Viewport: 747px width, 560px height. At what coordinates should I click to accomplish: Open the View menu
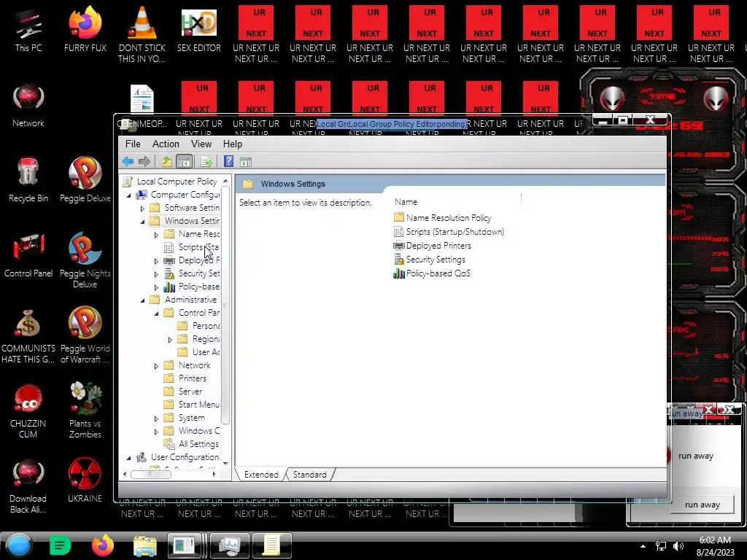201,144
